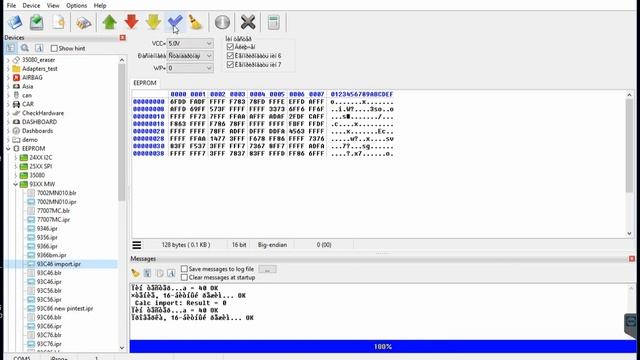Click the second icon in Messages toolbar

[x=147, y=273]
